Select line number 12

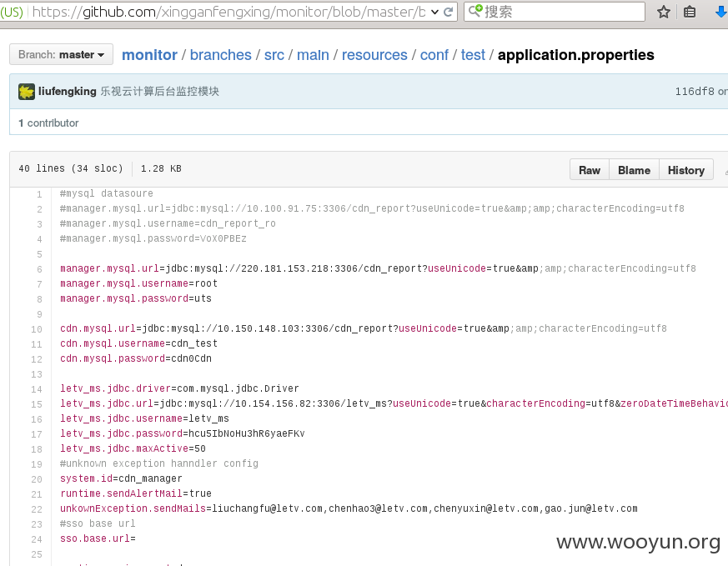coord(36,359)
